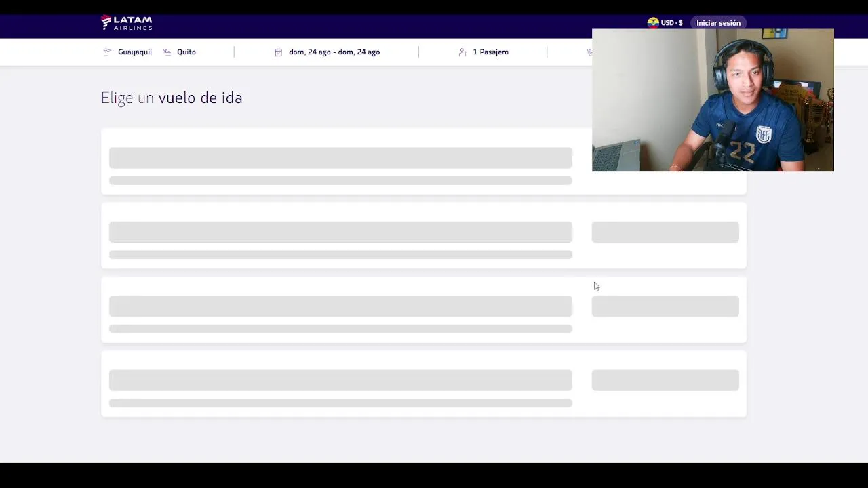Edit the Guayaquil origin field
This screenshot has height=488, width=868.
click(135, 52)
